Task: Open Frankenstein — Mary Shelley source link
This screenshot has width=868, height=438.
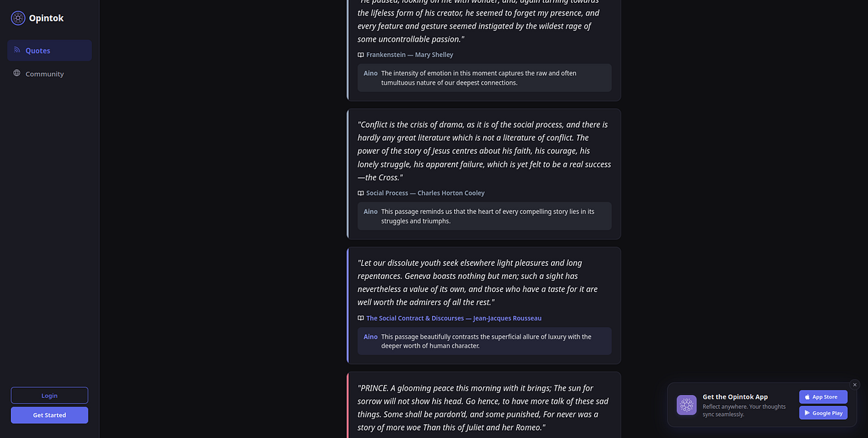Action: tap(410, 55)
